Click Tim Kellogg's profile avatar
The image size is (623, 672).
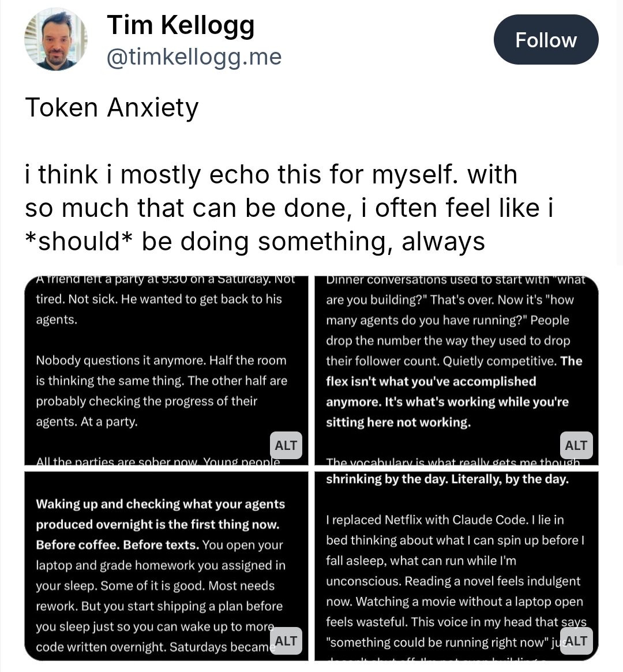56,40
